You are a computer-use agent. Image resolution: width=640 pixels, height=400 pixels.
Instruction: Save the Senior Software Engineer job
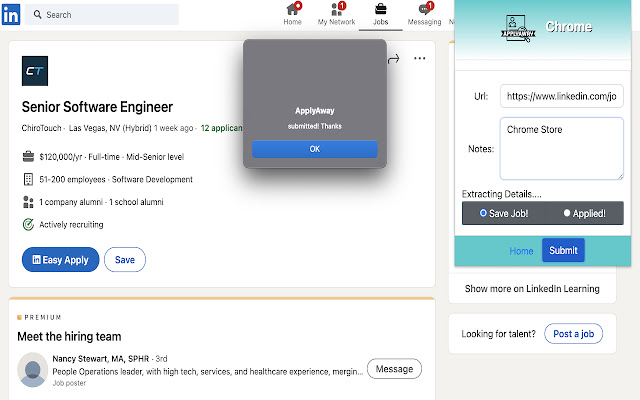pos(125,260)
